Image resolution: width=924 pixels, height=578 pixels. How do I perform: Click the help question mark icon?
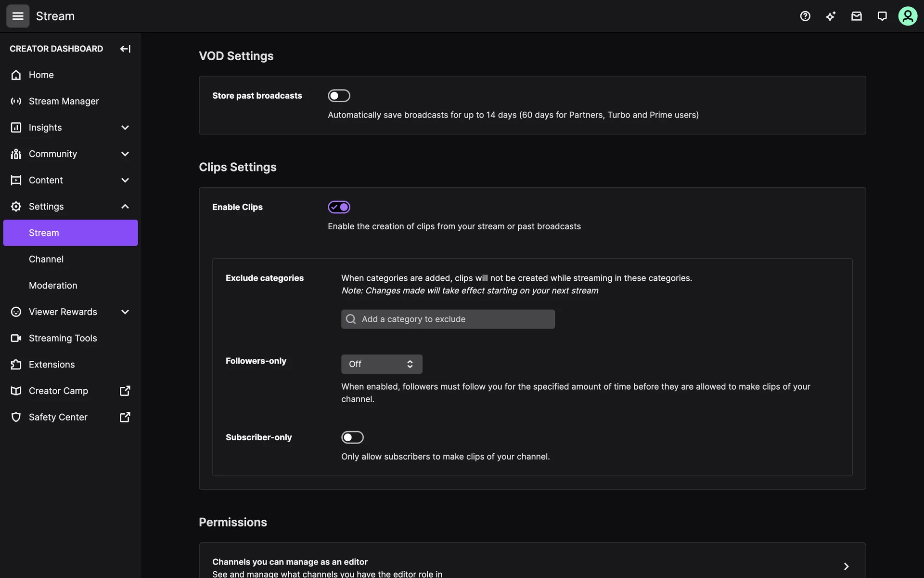pos(805,16)
